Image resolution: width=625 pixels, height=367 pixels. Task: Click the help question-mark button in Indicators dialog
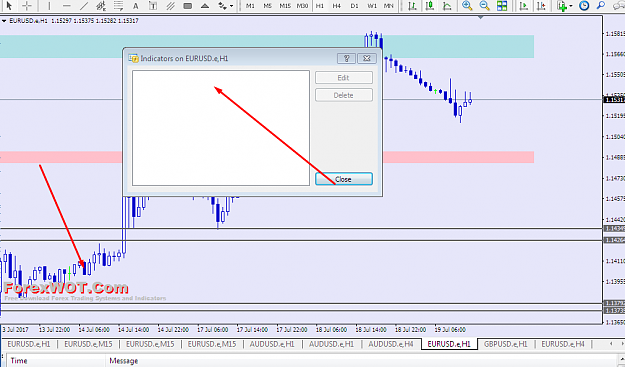click(346, 59)
